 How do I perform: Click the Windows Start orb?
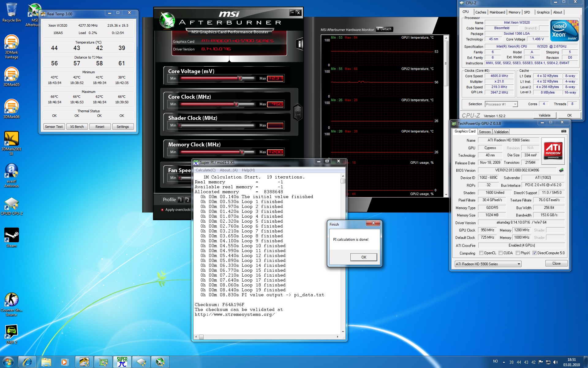pyautogui.click(x=8, y=362)
